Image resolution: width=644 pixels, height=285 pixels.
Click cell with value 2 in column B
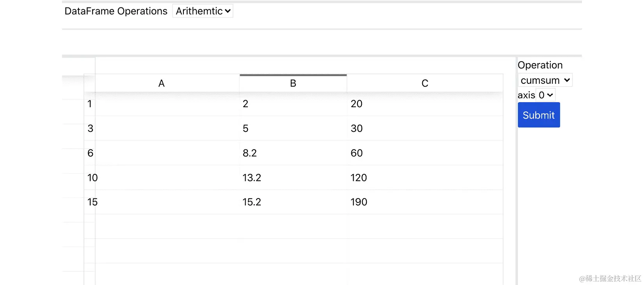click(x=293, y=104)
